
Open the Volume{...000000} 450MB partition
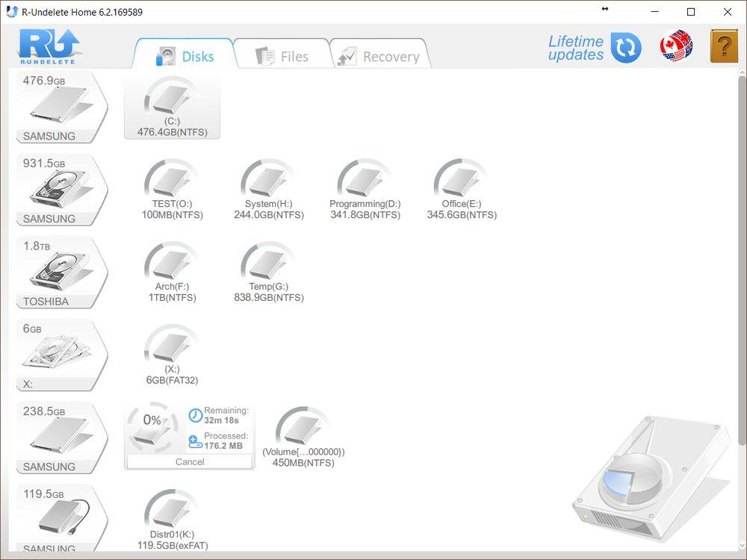[303, 438]
